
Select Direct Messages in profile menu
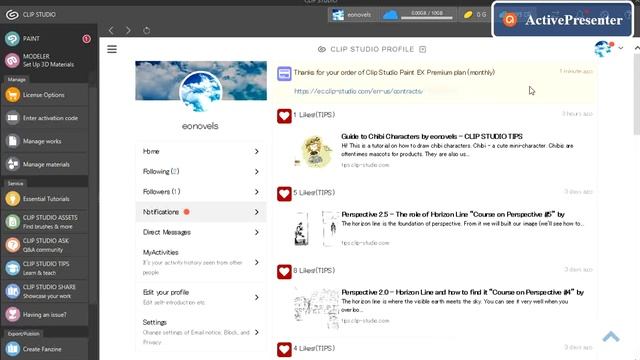click(201, 232)
